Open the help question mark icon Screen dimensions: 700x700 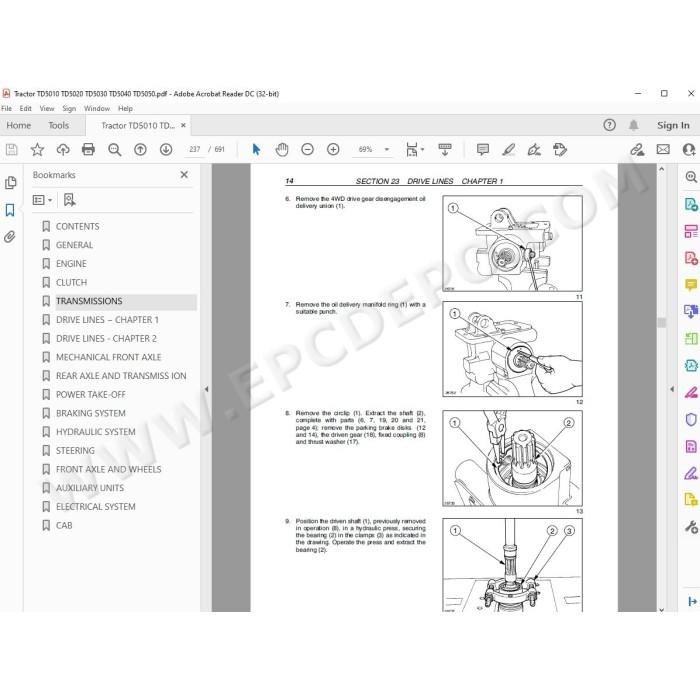[609, 125]
